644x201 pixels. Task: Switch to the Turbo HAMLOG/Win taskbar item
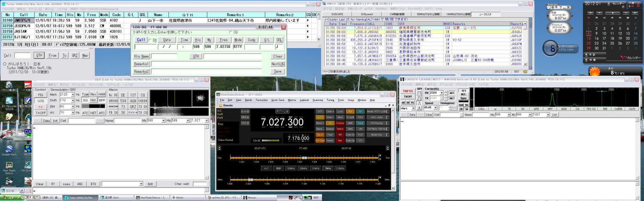click(81, 198)
